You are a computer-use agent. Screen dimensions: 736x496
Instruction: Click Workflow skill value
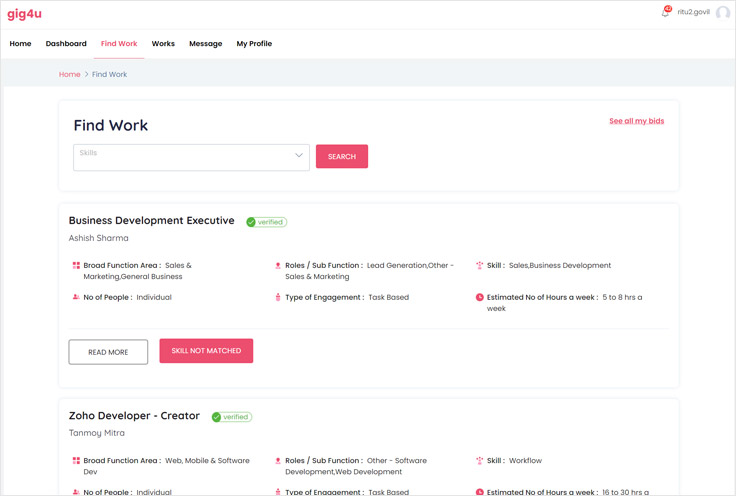[525, 460]
